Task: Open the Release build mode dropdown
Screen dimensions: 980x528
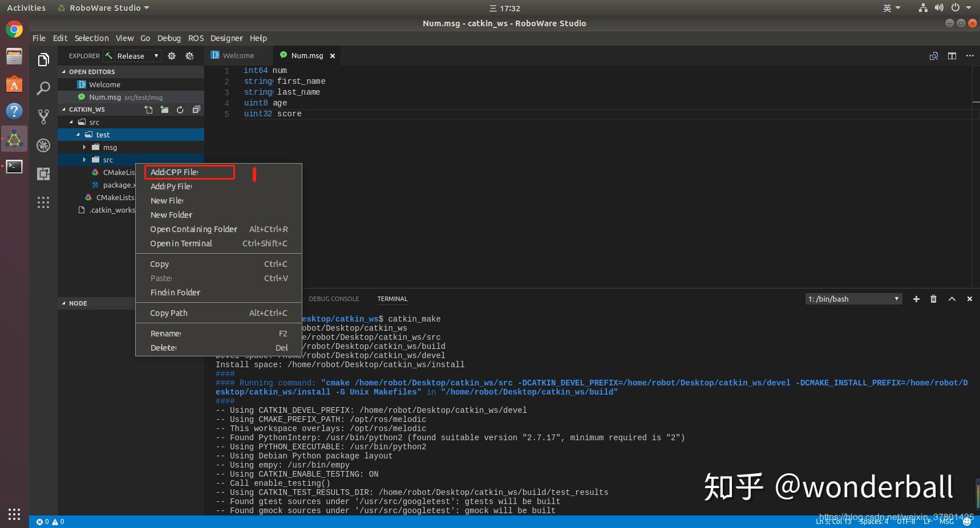Action: click(x=137, y=56)
